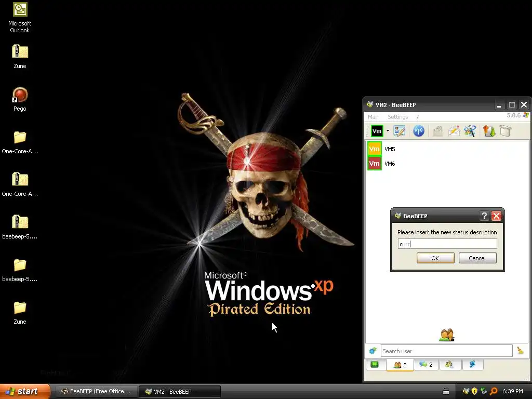Click the black Vm status avatar in toolbar
532x399 pixels.
pos(377,131)
